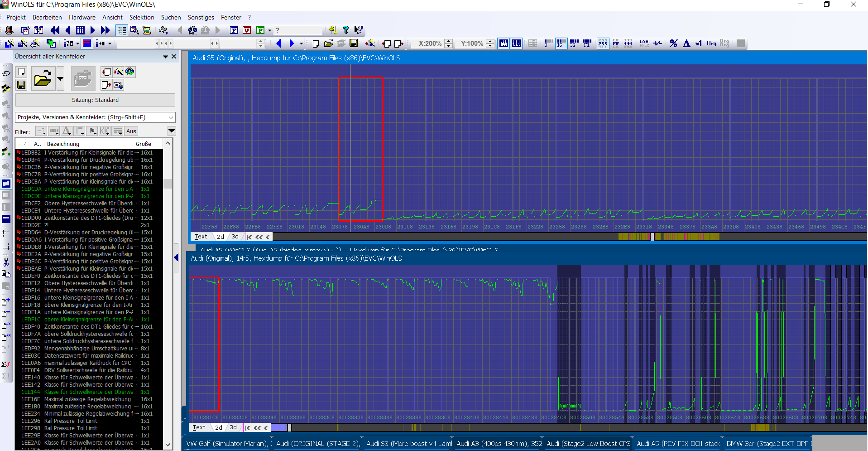
Task: Open the KK filter dropdown
Action: click(105, 131)
